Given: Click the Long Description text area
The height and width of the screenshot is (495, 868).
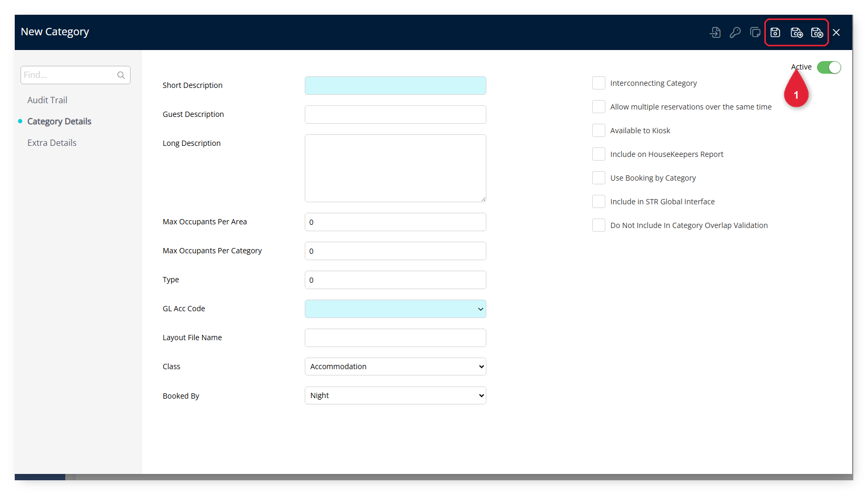Looking at the screenshot, I should tap(395, 169).
